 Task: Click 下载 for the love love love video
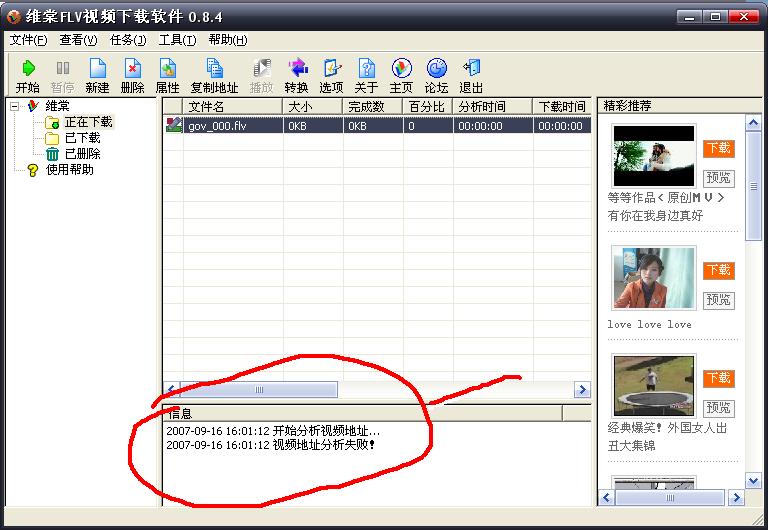(719, 270)
